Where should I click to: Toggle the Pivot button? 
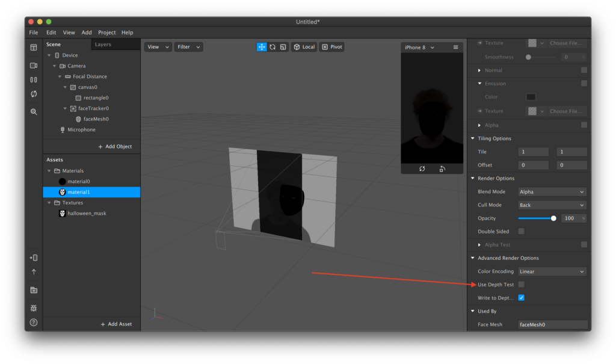332,47
